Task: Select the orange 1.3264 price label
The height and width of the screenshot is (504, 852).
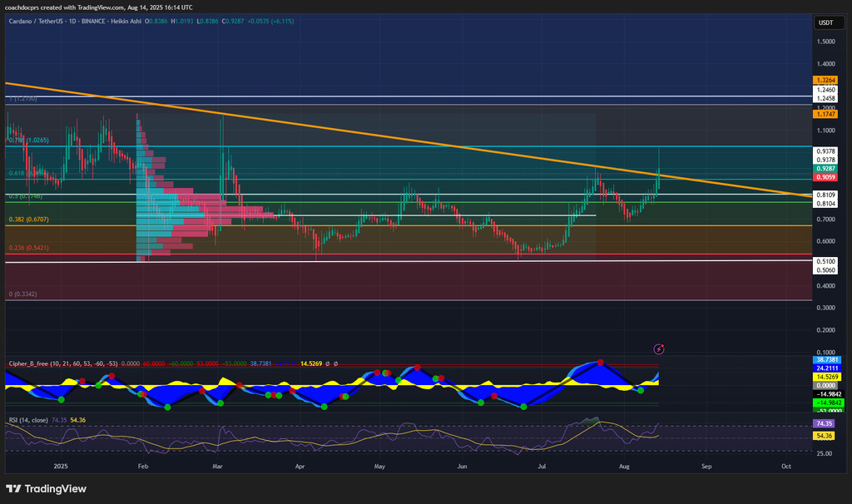Action: point(826,79)
